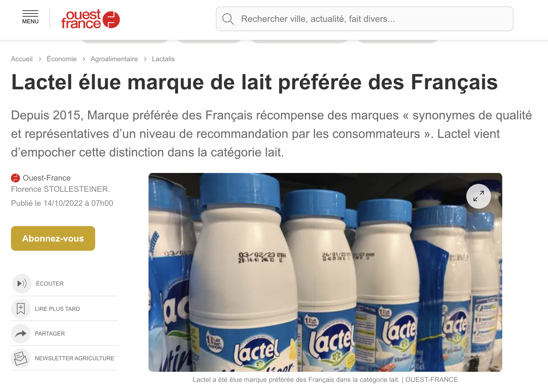Click the small red Ouest-France author badge
The height and width of the screenshot is (392, 548).
(x=15, y=178)
